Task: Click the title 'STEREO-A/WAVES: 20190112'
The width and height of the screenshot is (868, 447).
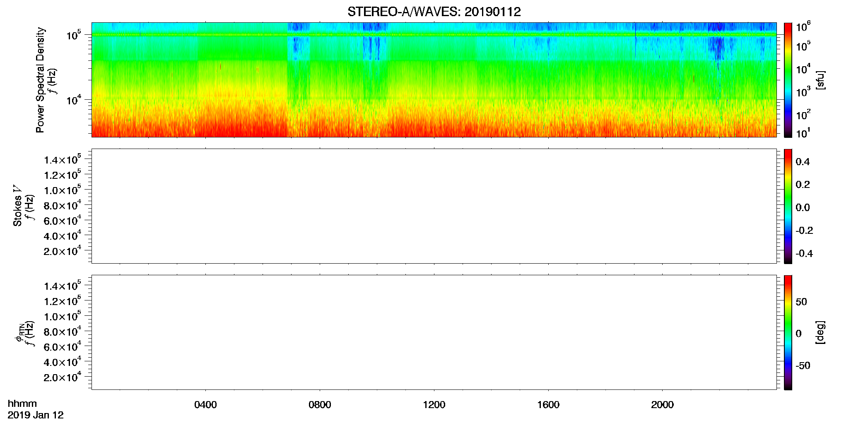Action: pyautogui.click(x=434, y=12)
